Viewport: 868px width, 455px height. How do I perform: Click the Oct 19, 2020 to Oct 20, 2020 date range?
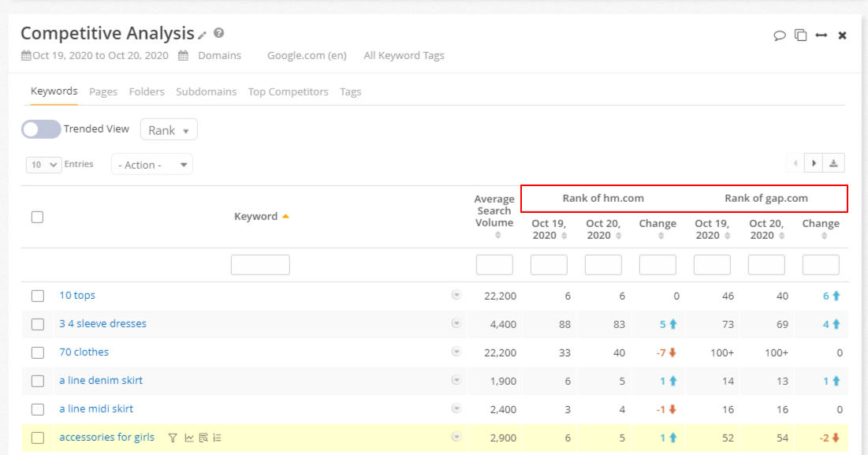point(100,55)
